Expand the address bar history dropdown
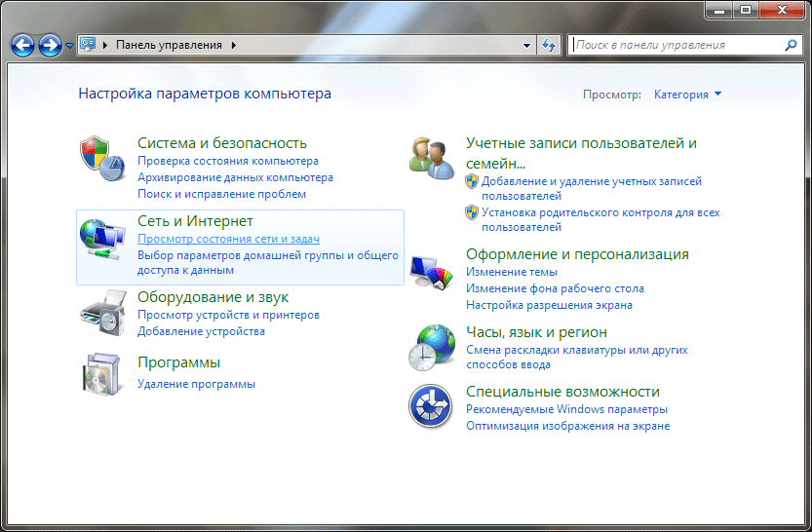 (x=526, y=45)
